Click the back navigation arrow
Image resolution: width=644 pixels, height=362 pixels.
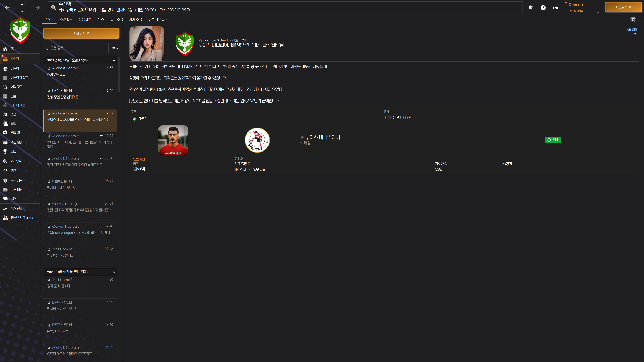[x=7, y=8]
